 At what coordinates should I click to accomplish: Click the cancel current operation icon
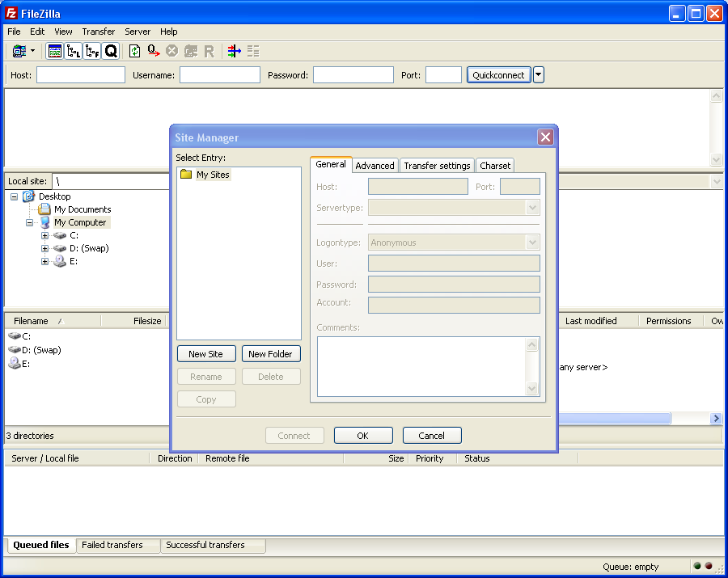point(171,51)
